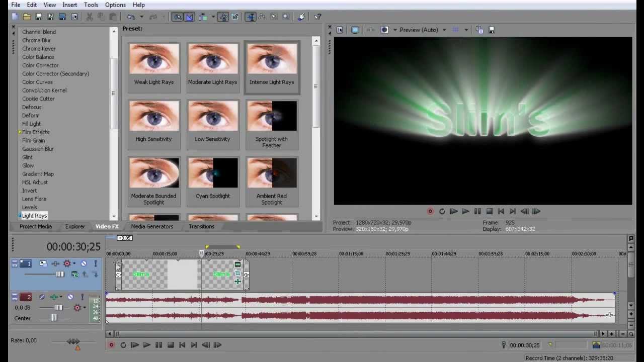Toggle Loop Playback in timeline transport

[x=123, y=345]
